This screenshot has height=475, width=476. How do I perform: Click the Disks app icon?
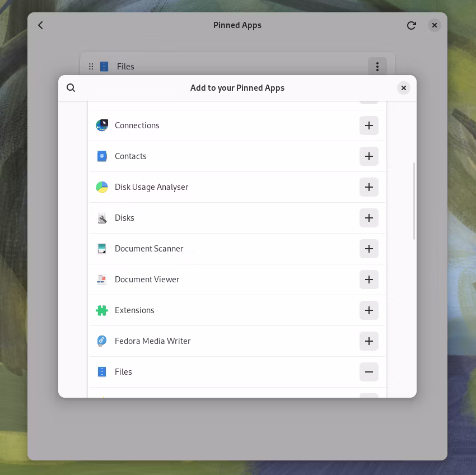(x=102, y=218)
